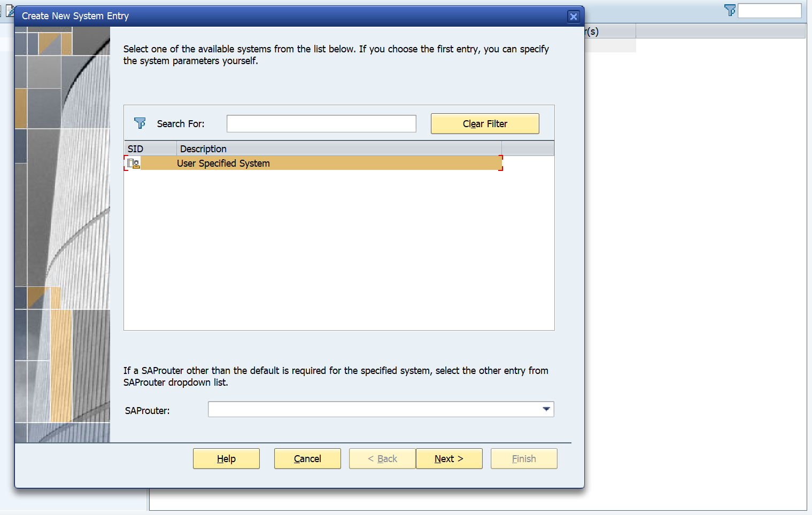Click the filter funnel icon beside Search For
Screen dimensions: 812x515
tap(140, 123)
